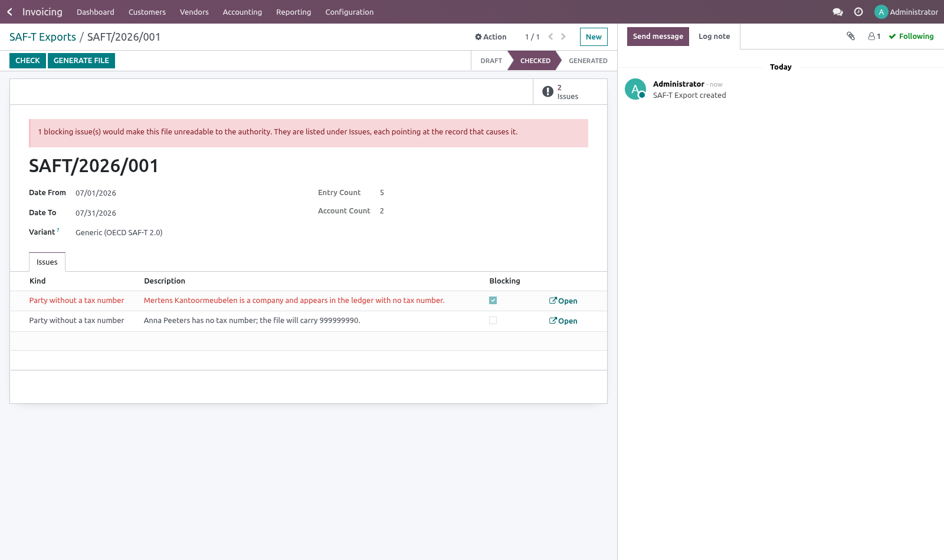Open the followers count icon
This screenshot has height=560, width=944.
(x=874, y=36)
